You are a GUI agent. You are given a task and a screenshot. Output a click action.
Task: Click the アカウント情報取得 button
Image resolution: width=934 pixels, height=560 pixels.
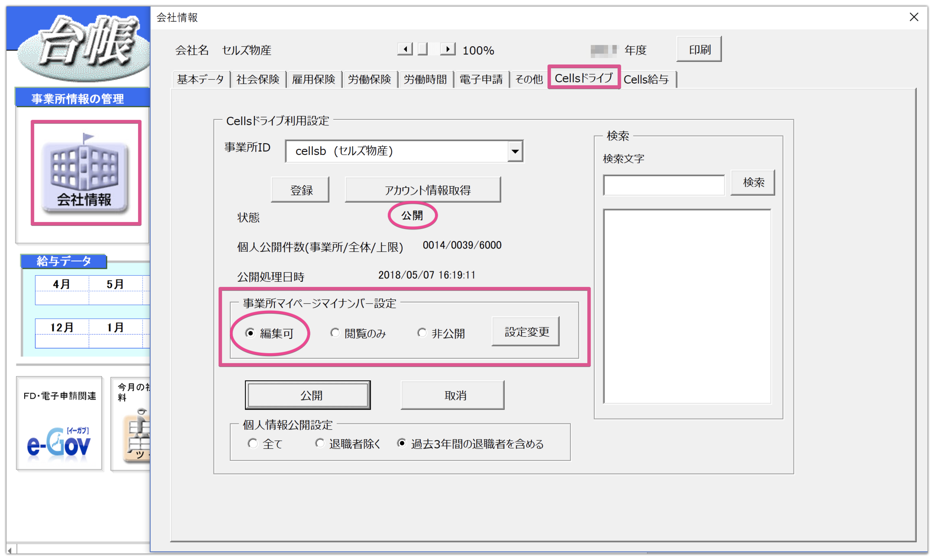tap(423, 190)
